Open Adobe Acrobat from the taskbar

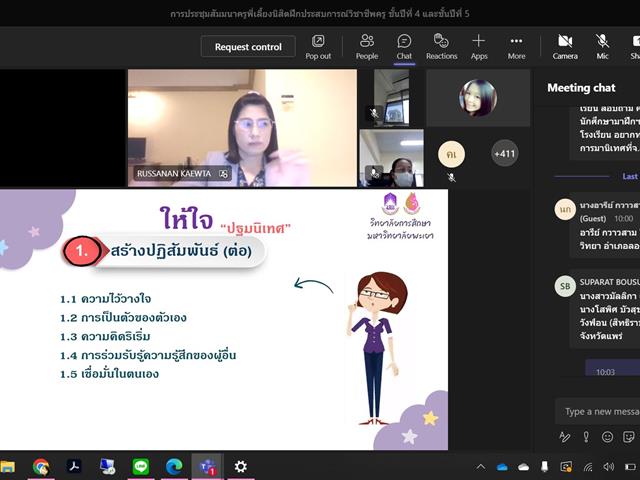tap(74, 467)
